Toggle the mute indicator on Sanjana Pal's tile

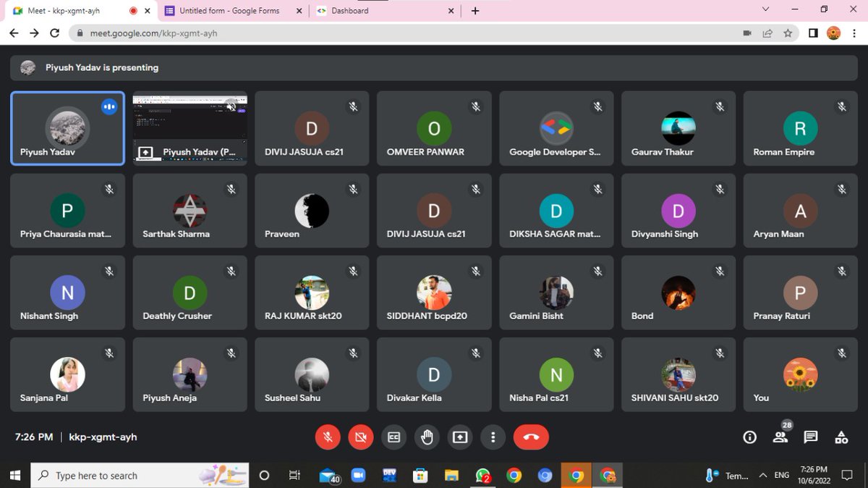pos(109,353)
